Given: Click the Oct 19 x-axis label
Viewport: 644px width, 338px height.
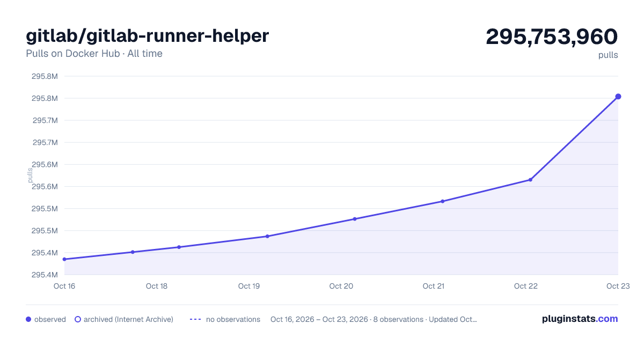Looking at the screenshot, I should (x=249, y=286).
